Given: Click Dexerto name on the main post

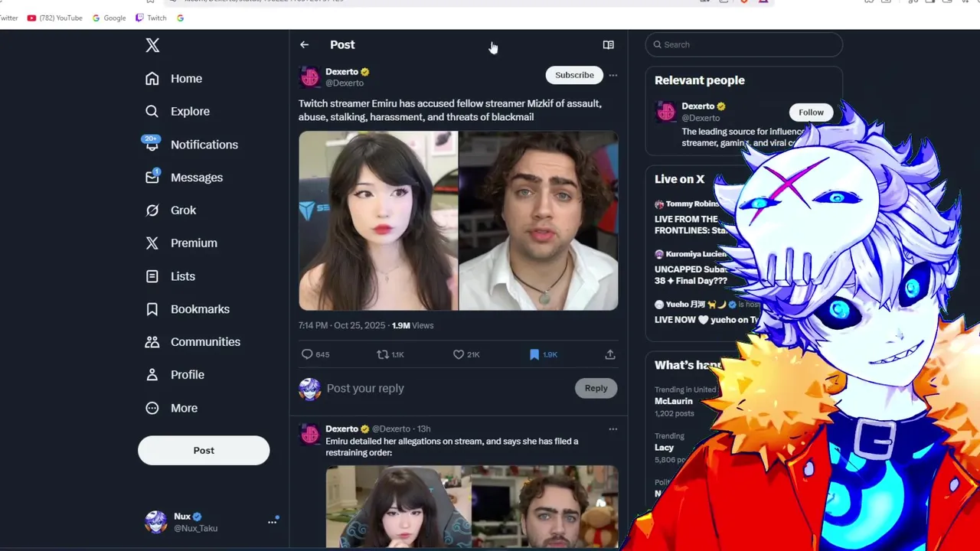Looking at the screenshot, I should tap(341, 72).
